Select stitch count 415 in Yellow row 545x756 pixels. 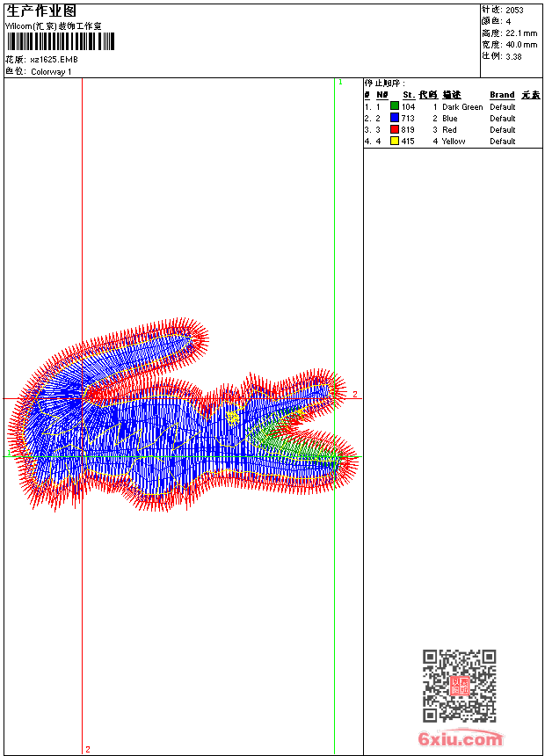pos(408,142)
